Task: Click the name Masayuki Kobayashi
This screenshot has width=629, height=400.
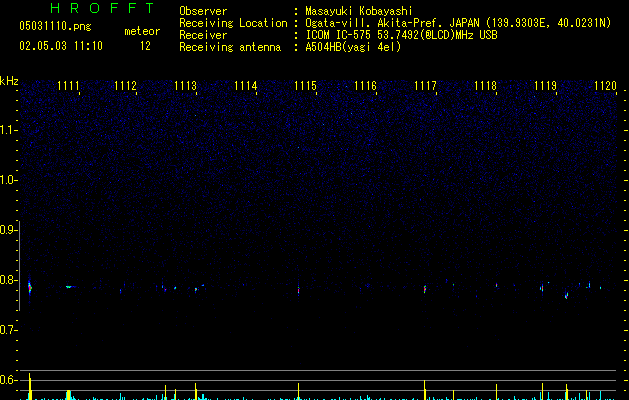Action: (x=359, y=11)
